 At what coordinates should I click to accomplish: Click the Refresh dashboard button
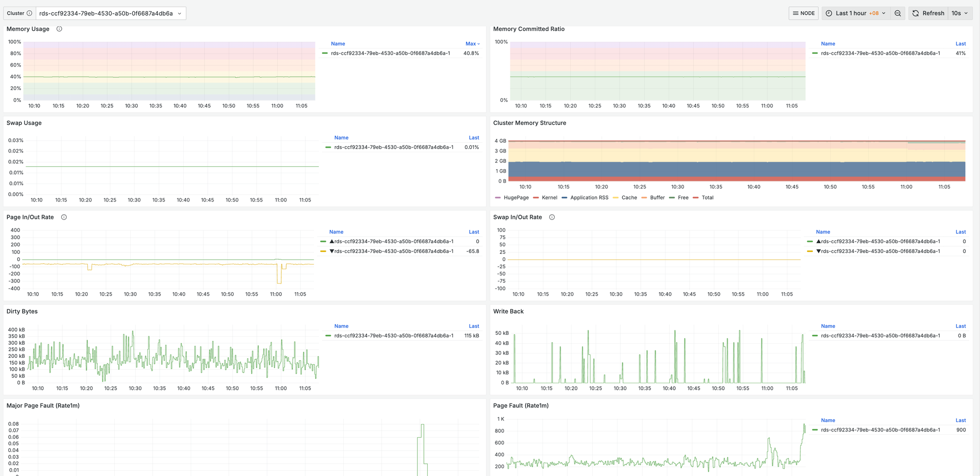928,13
